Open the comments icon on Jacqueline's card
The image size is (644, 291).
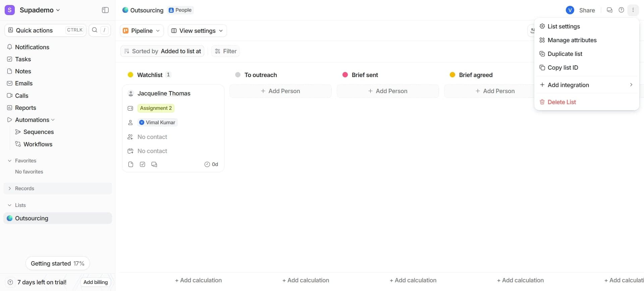154,164
